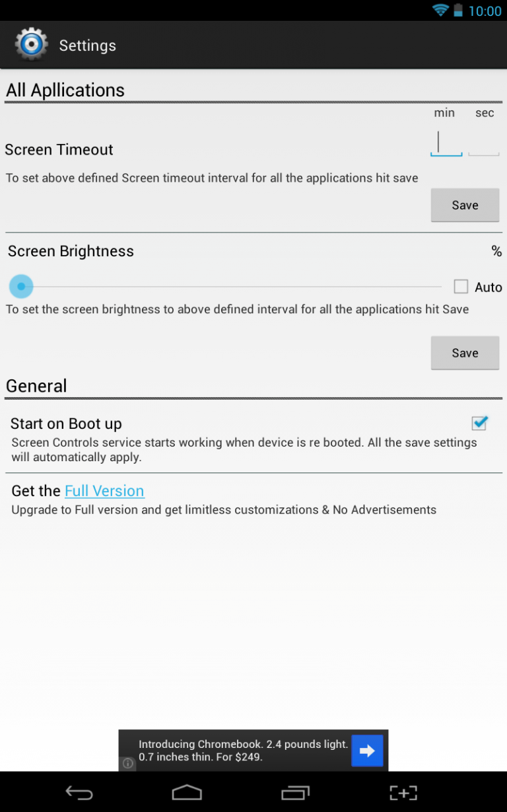Tap the battery icon in the status bar

tap(459, 11)
